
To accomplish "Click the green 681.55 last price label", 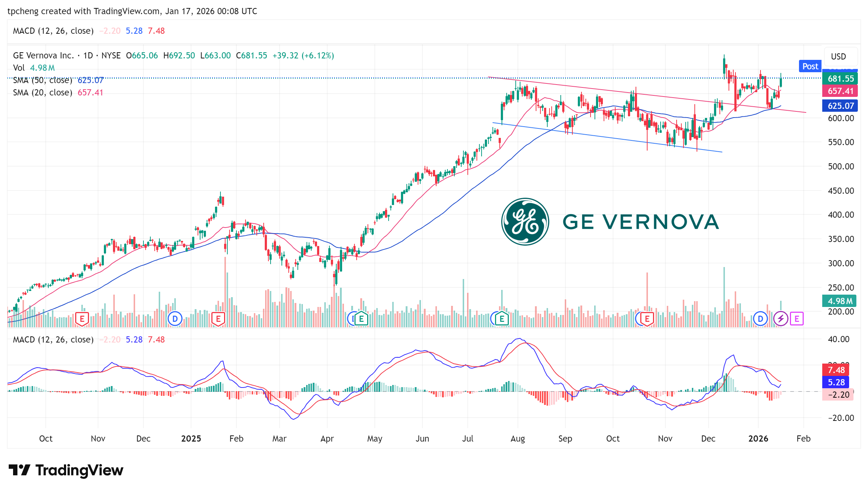I will click(840, 79).
